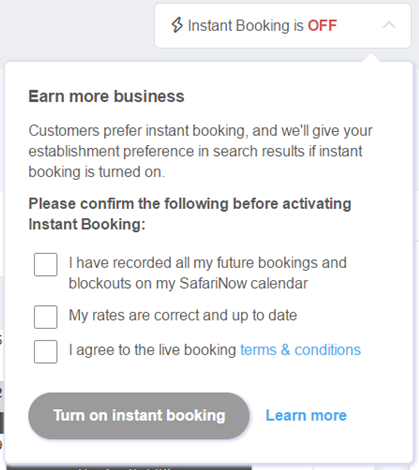
Task: Click the 'Customers prefer instant booking' paragraph
Action: coord(200,151)
